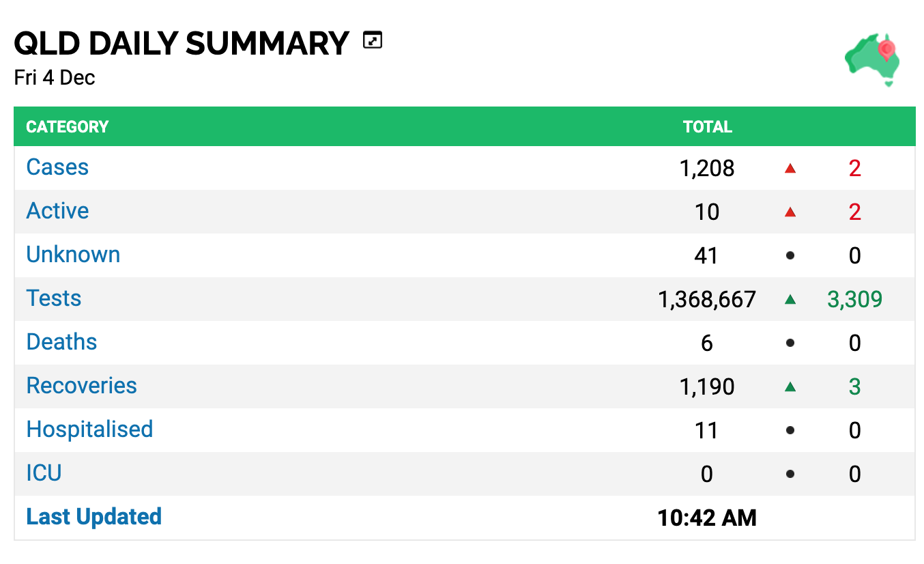
Task: Click the black dot in Unknown row
Action: tap(790, 255)
